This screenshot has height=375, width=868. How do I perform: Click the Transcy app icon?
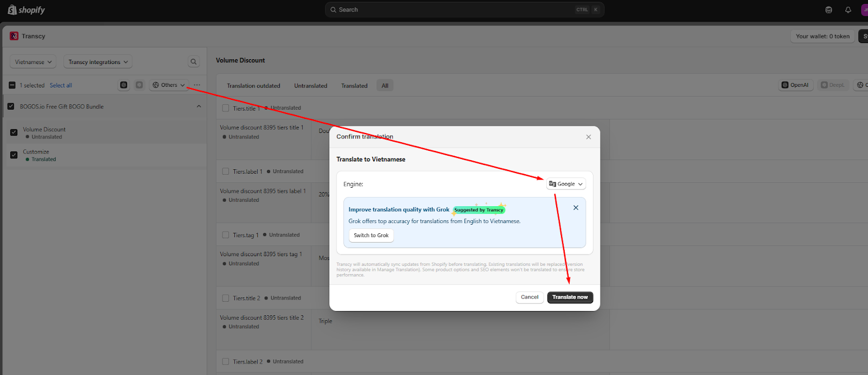[x=14, y=36]
